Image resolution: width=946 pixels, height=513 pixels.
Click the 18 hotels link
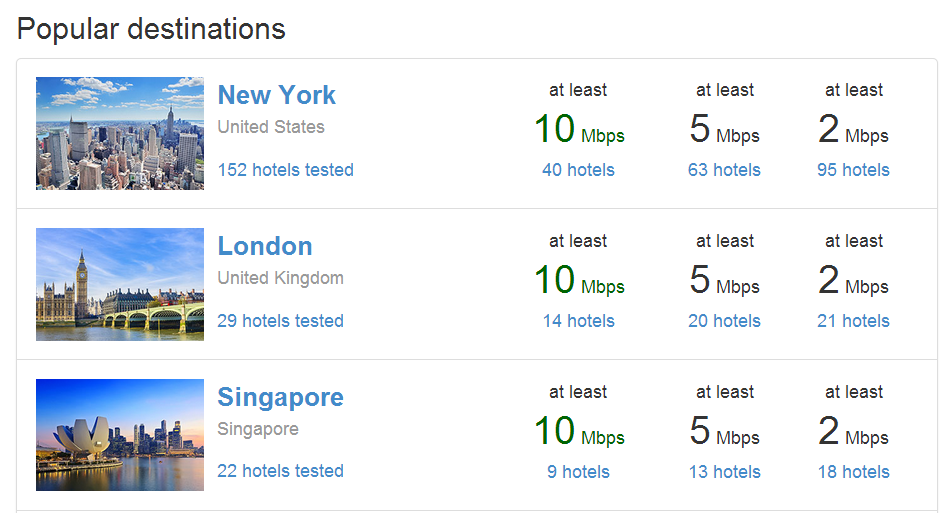click(853, 472)
